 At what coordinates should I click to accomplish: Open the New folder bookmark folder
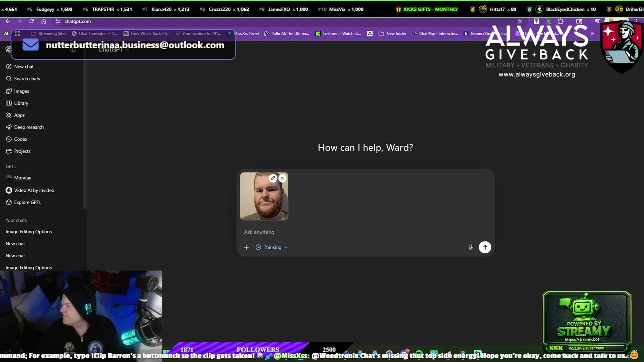coord(392,33)
